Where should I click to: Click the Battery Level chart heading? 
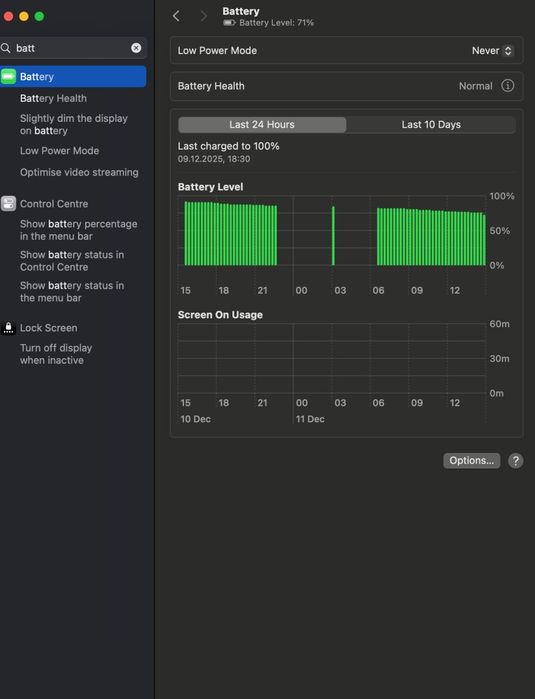click(x=210, y=187)
